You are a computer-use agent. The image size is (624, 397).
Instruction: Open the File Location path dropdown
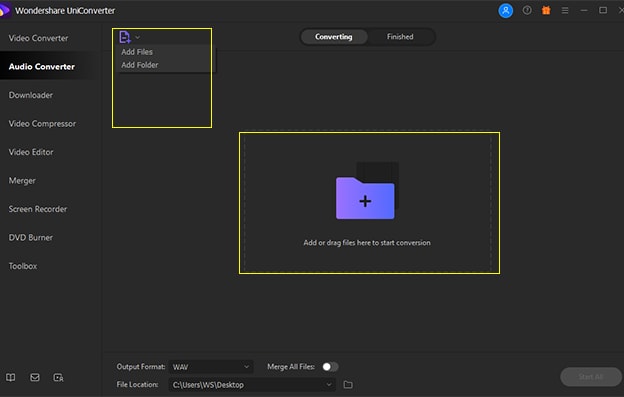point(252,385)
